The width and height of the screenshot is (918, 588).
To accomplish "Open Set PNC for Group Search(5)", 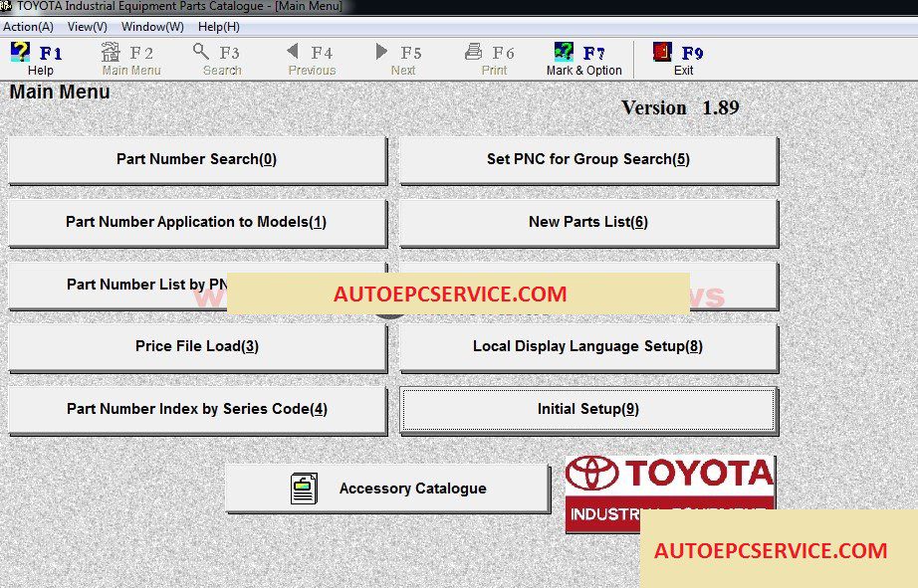I will (x=588, y=160).
